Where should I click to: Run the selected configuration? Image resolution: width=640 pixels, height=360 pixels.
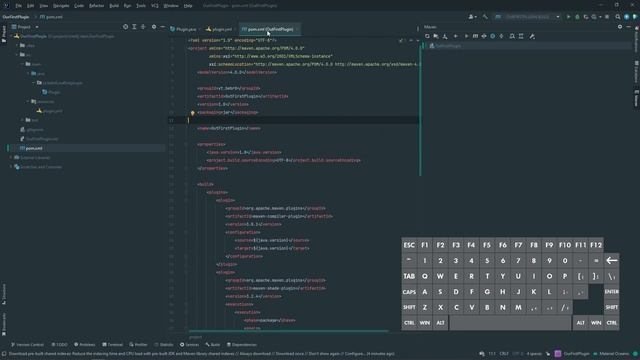coord(568,17)
